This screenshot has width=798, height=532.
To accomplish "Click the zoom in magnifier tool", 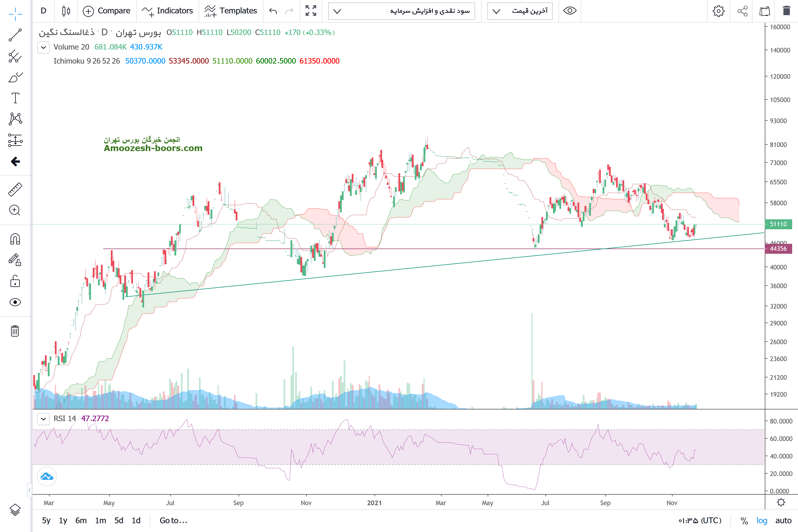I will click(15, 210).
